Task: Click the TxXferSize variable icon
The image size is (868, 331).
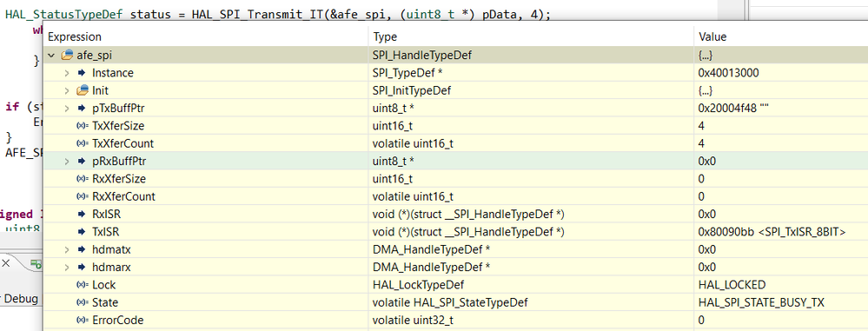Action: (x=82, y=126)
